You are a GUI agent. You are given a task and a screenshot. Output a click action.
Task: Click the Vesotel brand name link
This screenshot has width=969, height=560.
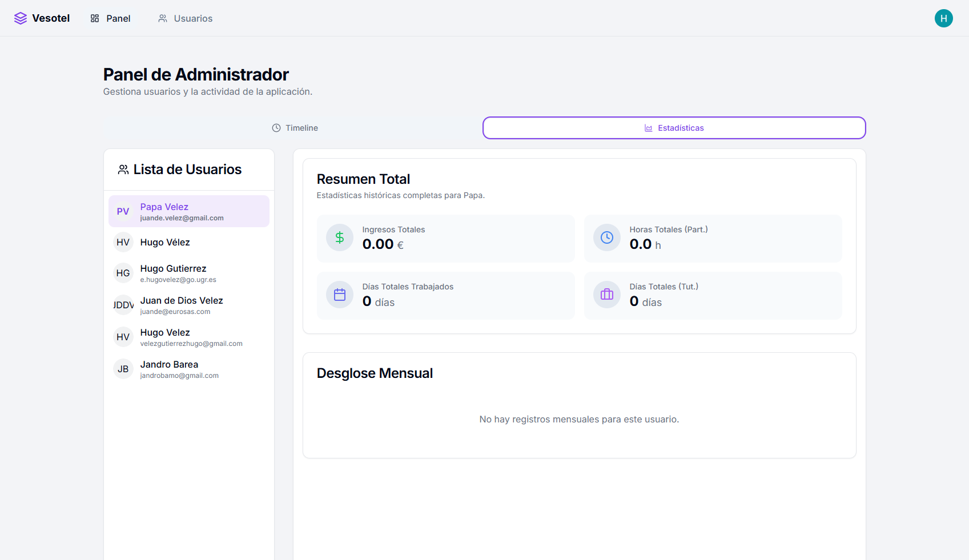pos(51,18)
